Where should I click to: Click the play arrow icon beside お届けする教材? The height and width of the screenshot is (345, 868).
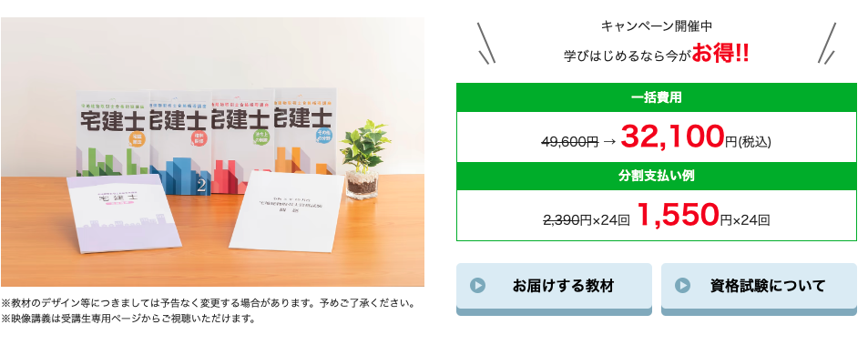click(x=477, y=285)
